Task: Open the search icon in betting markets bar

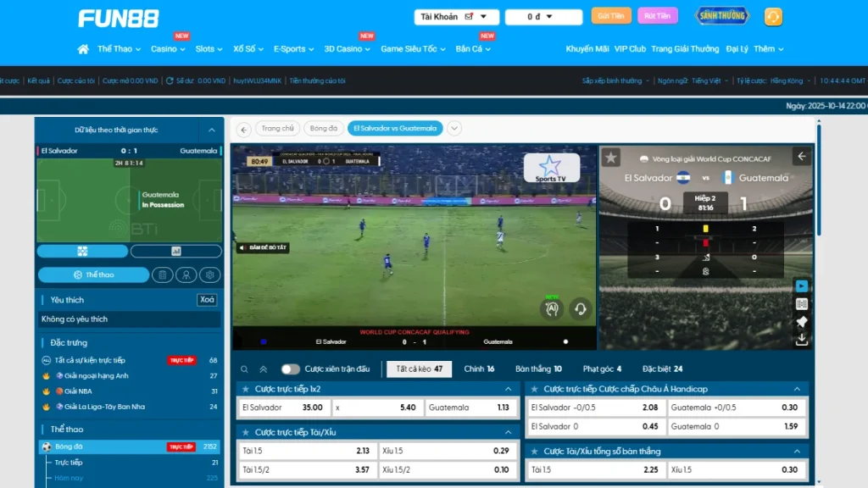Action: 245,369
